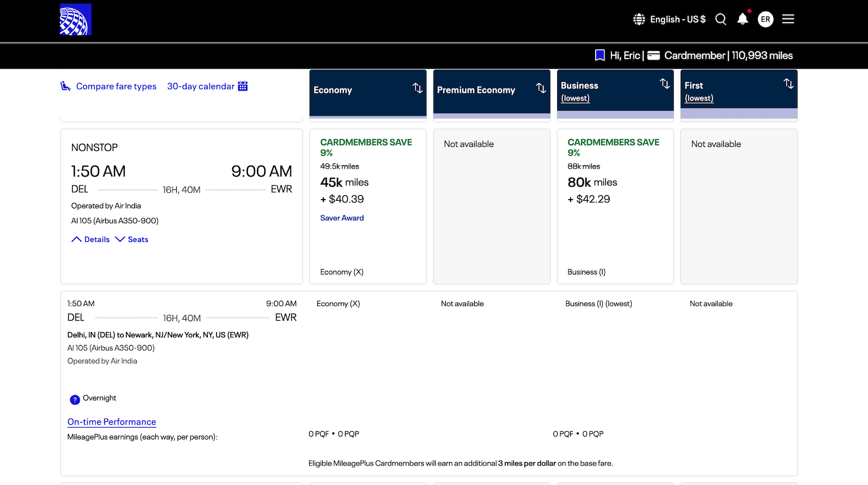Click the Operated by Air India text in flight card
Screen dimensions: 868x485
106,206
